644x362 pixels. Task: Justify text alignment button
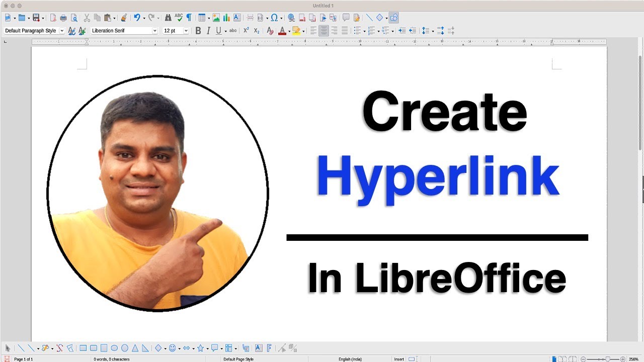pyautogui.click(x=345, y=31)
